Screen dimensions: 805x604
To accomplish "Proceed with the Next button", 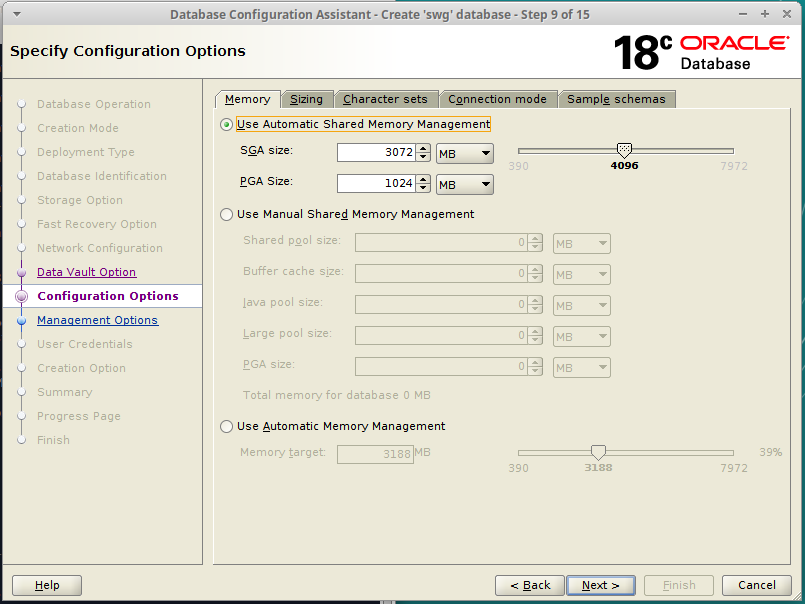I will coord(601,586).
